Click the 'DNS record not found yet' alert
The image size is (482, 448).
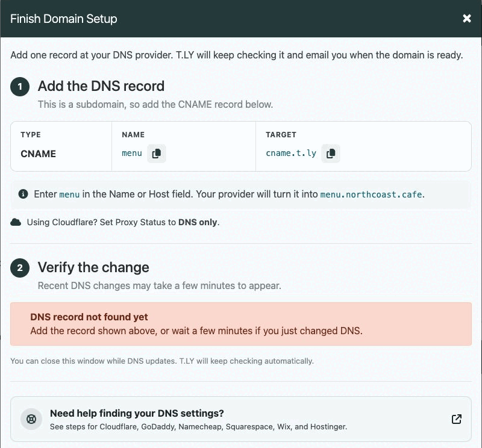tap(240, 324)
